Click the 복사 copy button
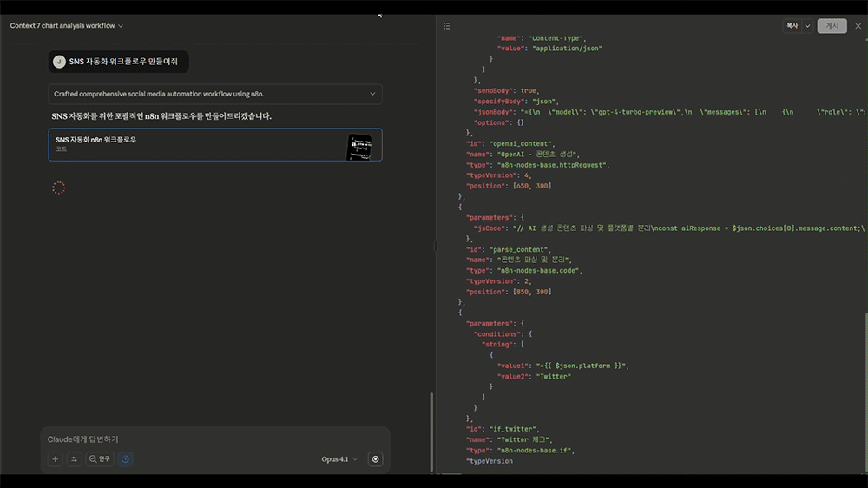This screenshot has width=868, height=488. tap(792, 26)
